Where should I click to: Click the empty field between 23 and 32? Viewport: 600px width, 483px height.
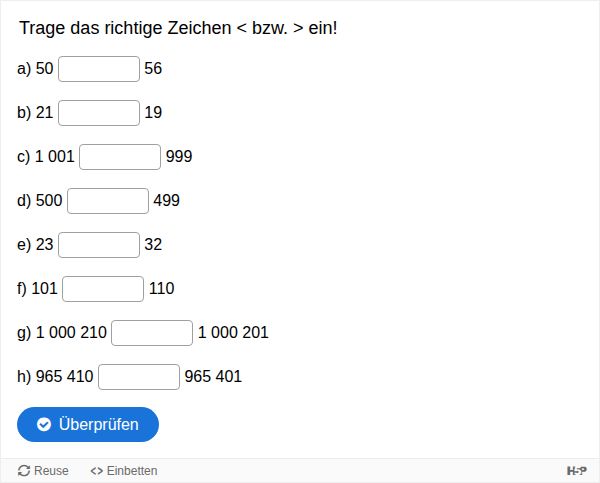(99, 245)
